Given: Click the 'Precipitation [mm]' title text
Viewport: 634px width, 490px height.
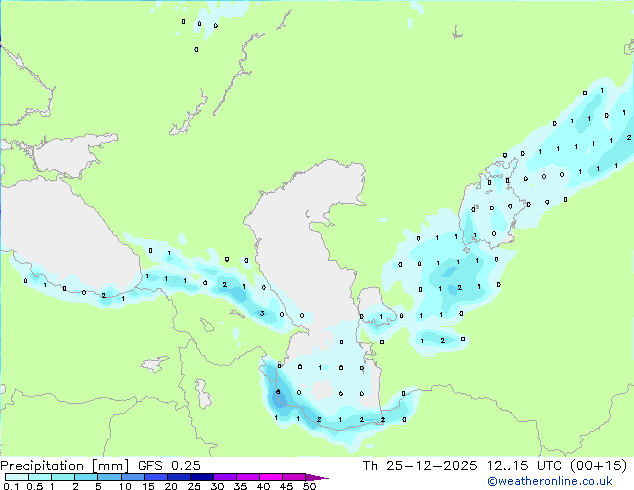Looking at the screenshot, I should [x=65, y=466].
